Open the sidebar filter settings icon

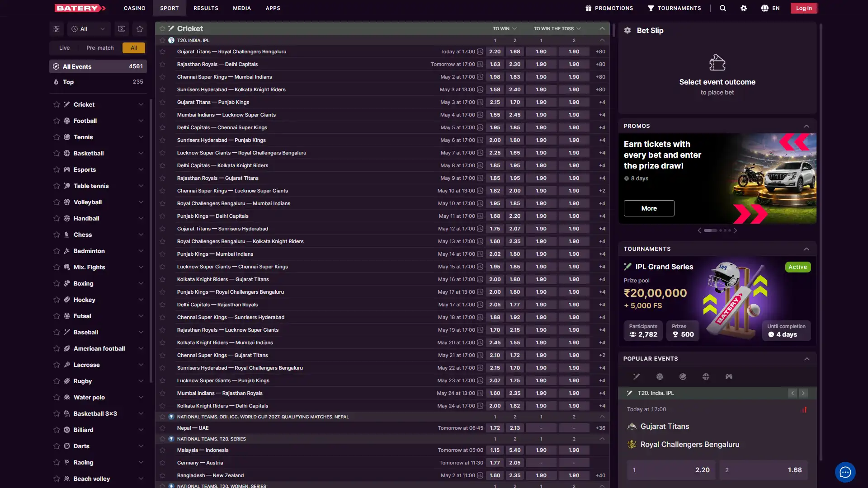coord(57,29)
